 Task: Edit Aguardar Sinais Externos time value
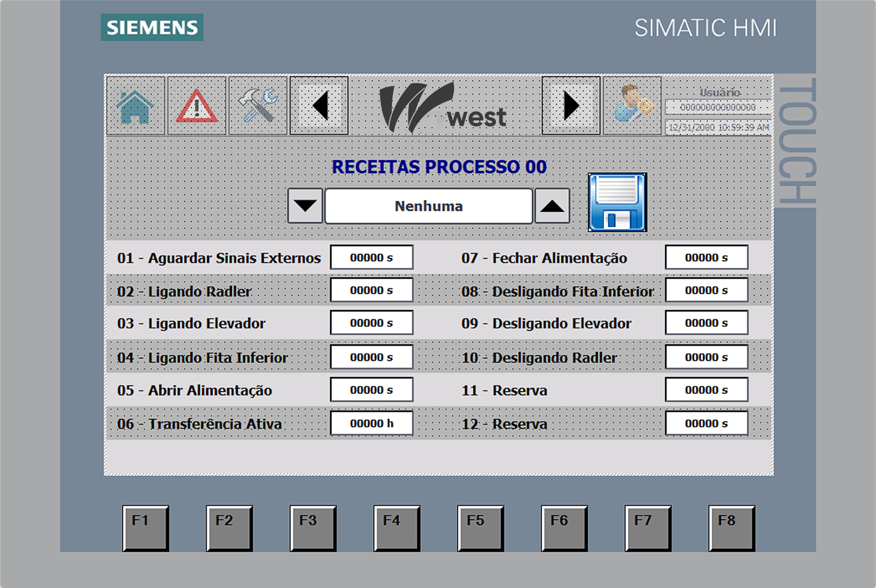371,258
